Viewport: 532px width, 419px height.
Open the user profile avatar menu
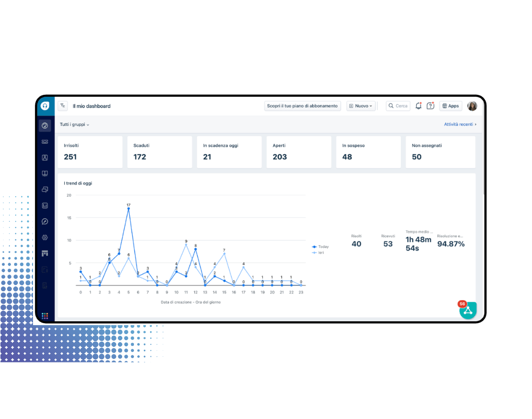[472, 106]
